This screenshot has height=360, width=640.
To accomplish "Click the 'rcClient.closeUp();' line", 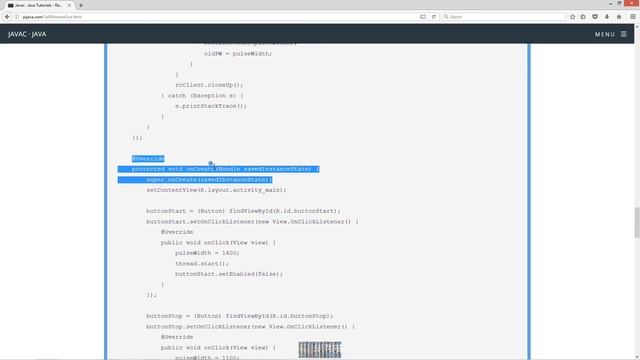I will [x=209, y=85].
